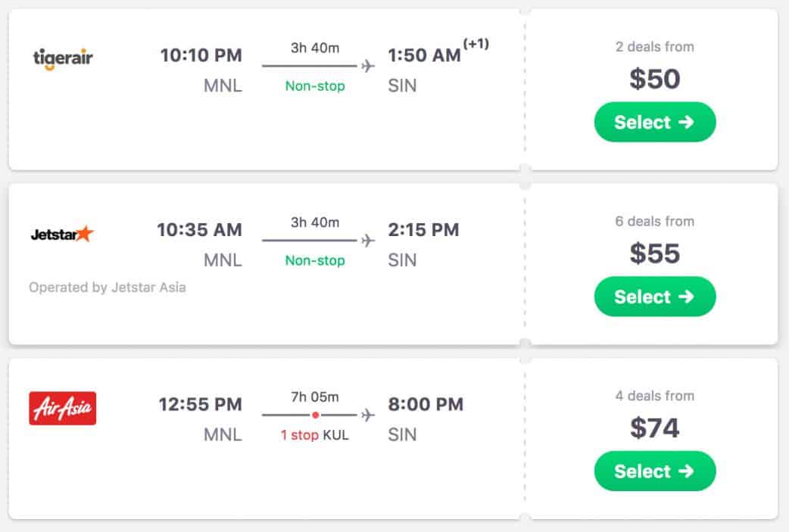Select the $74 AirAsia flight
This screenshot has height=532, width=789.
pos(654,471)
